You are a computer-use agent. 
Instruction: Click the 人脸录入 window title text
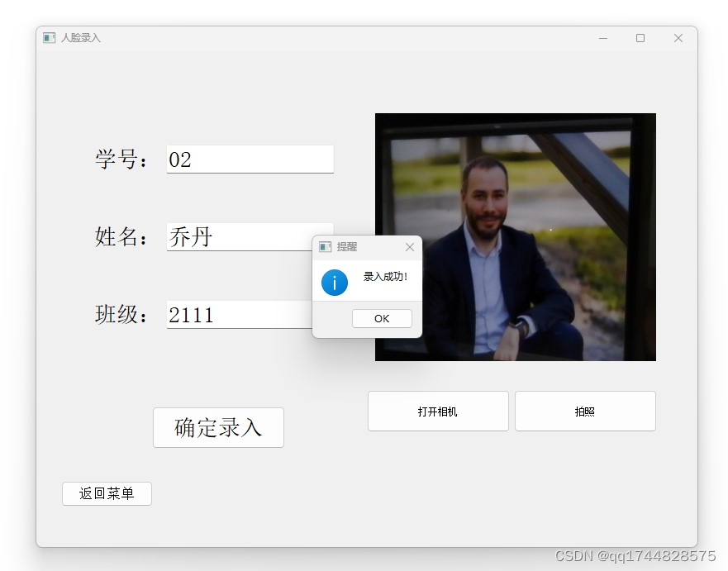pyautogui.click(x=81, y=38)
